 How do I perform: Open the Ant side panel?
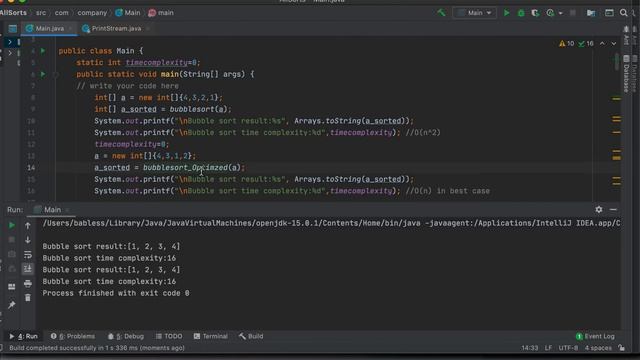pyautogui.click(x=626, y=36)
